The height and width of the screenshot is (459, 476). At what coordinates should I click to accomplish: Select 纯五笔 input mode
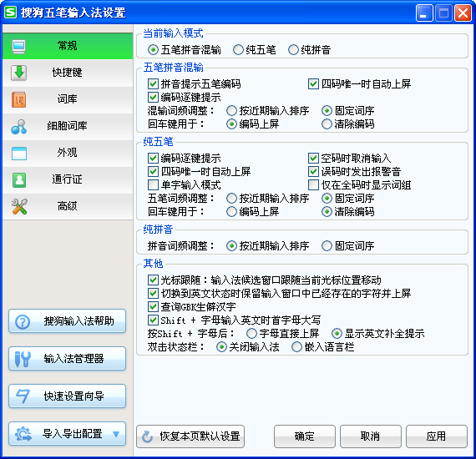pos(238,50)
